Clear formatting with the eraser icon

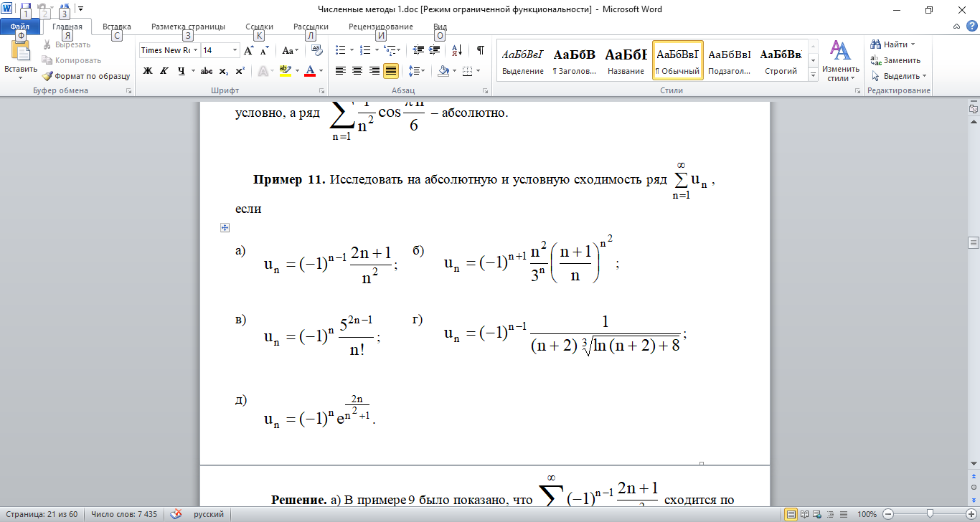(317, 50)
